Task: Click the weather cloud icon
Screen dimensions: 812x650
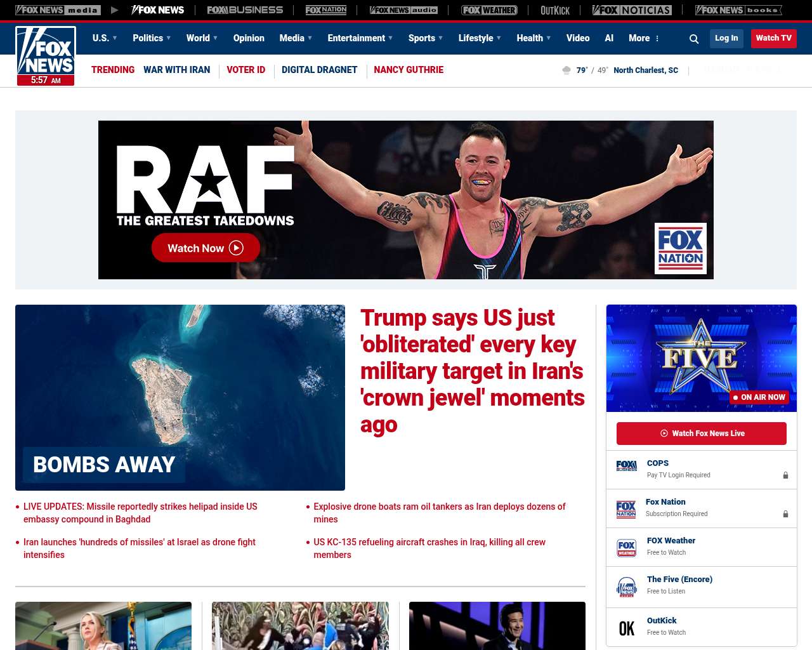Action: [x=566, y=70]
